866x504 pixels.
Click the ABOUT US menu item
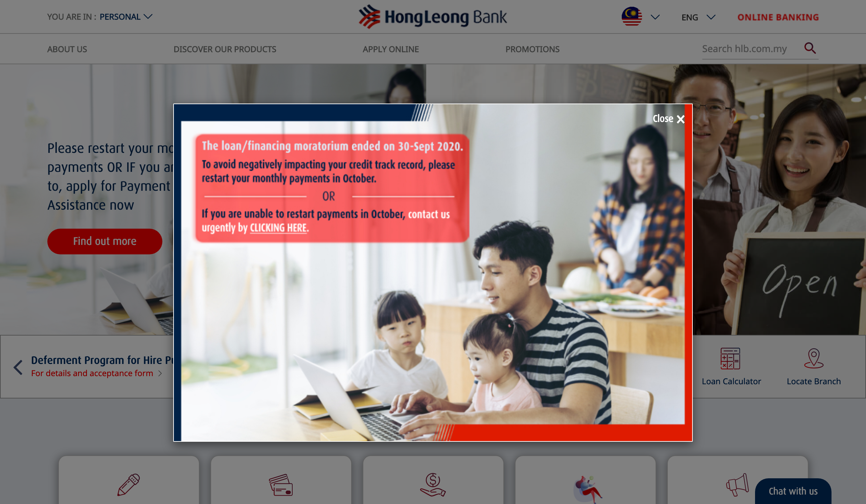tap(67, 49)
